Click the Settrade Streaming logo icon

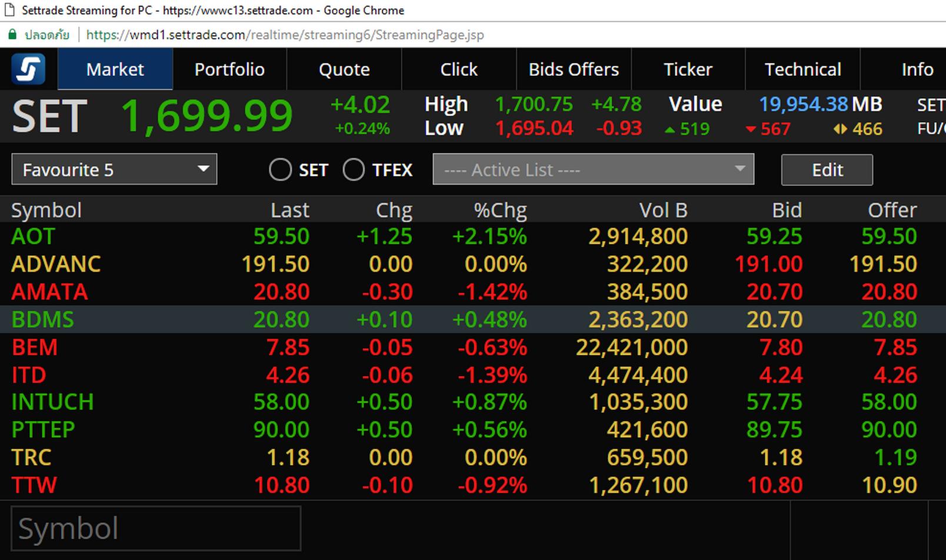tap(28, 69)
